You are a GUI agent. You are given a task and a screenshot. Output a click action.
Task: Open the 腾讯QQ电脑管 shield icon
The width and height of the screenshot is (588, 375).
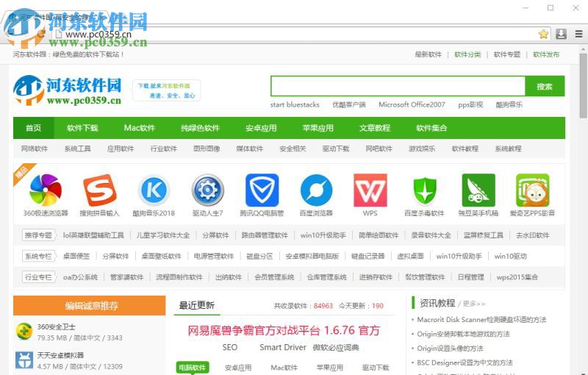[x=262, y=190]
